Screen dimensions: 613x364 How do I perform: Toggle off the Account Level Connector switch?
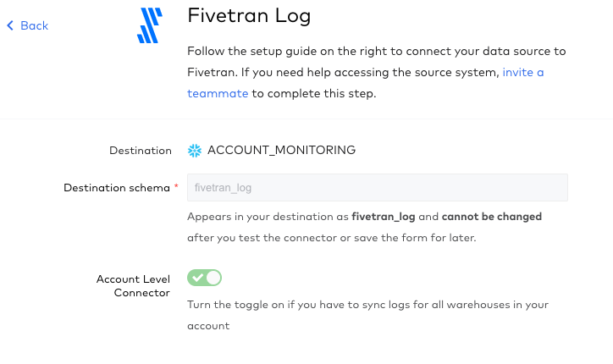coord(204,278)
